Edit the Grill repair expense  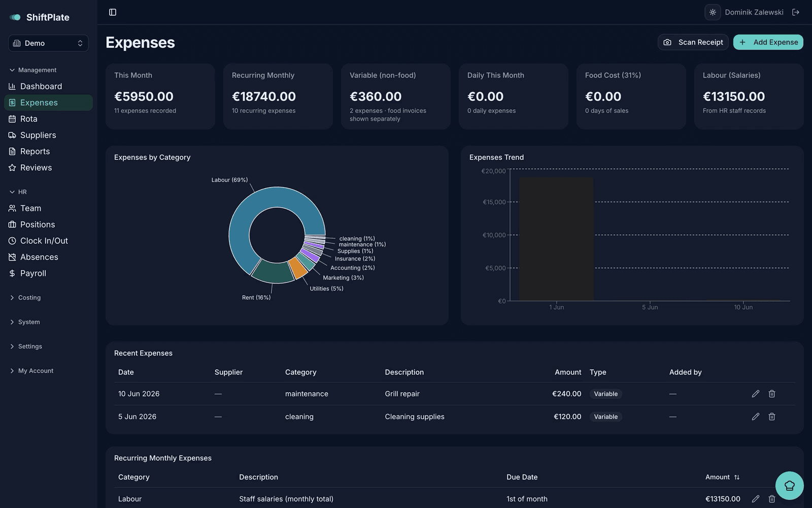[x=756, y=394]
